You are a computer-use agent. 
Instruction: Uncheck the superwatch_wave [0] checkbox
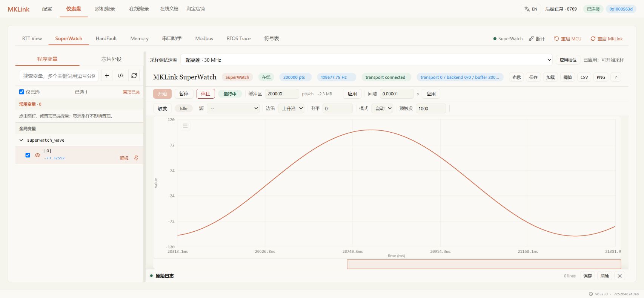click(x=28, y=155)
